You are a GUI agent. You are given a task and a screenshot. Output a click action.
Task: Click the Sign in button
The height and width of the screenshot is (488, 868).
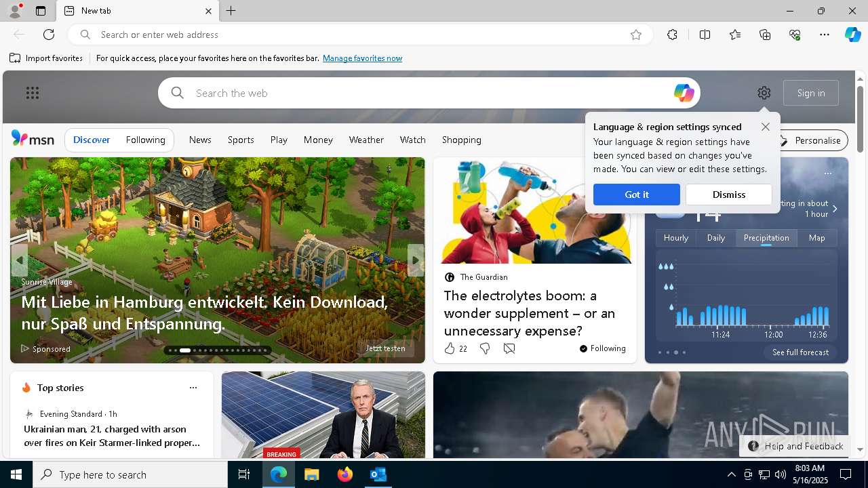[811, 93]
